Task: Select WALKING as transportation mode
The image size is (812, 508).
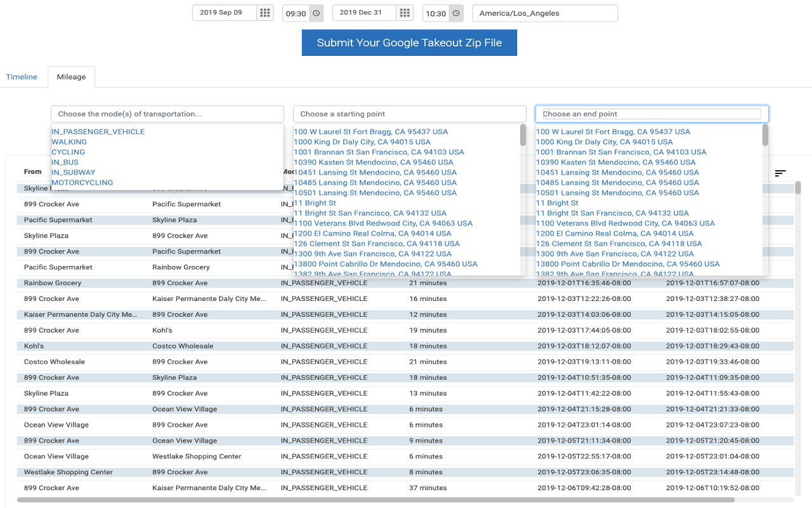Action: point(69,142)
